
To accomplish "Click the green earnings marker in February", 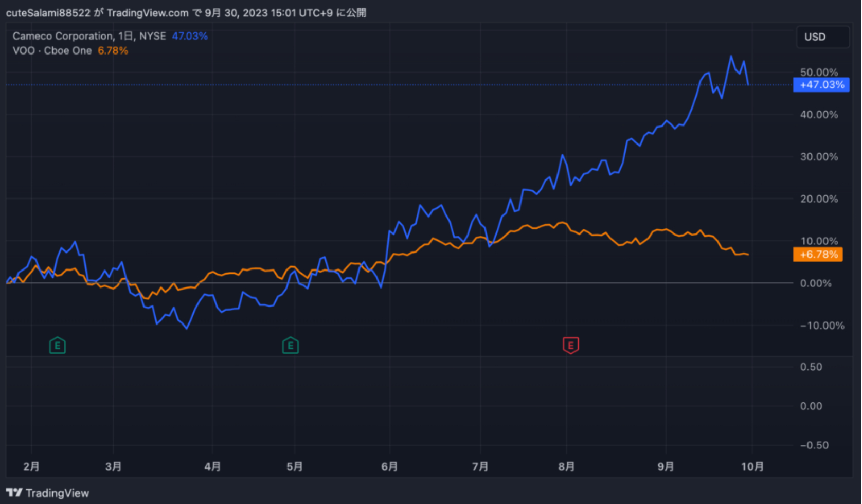I will point(57,346).
